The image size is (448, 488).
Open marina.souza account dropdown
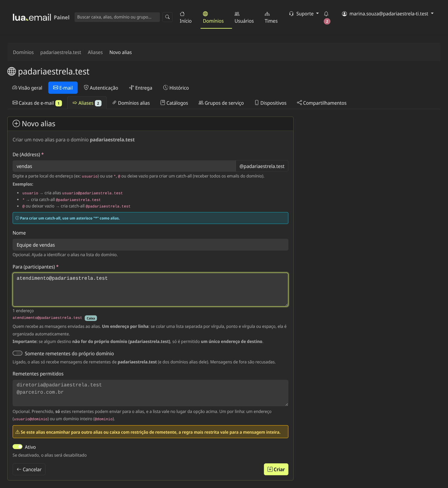click(388, 14)
